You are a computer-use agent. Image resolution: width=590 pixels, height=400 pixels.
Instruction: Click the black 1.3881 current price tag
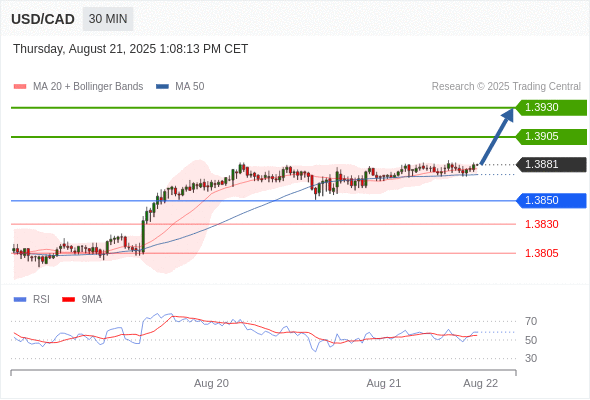coord(551,164)
